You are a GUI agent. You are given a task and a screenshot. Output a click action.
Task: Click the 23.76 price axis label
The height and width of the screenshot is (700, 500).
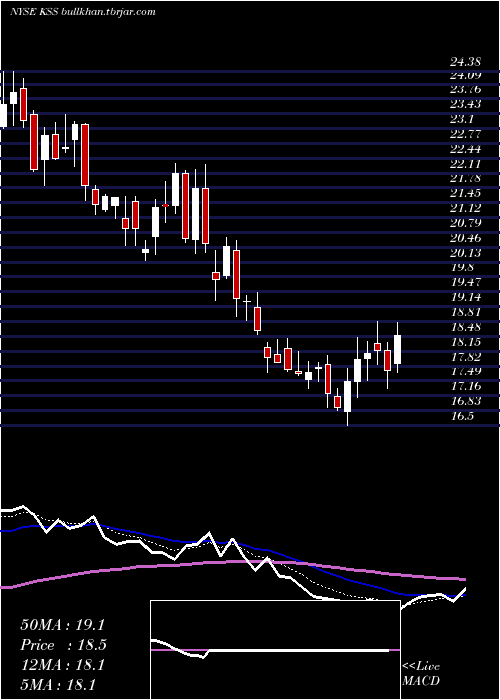click(x=465, y=90)
